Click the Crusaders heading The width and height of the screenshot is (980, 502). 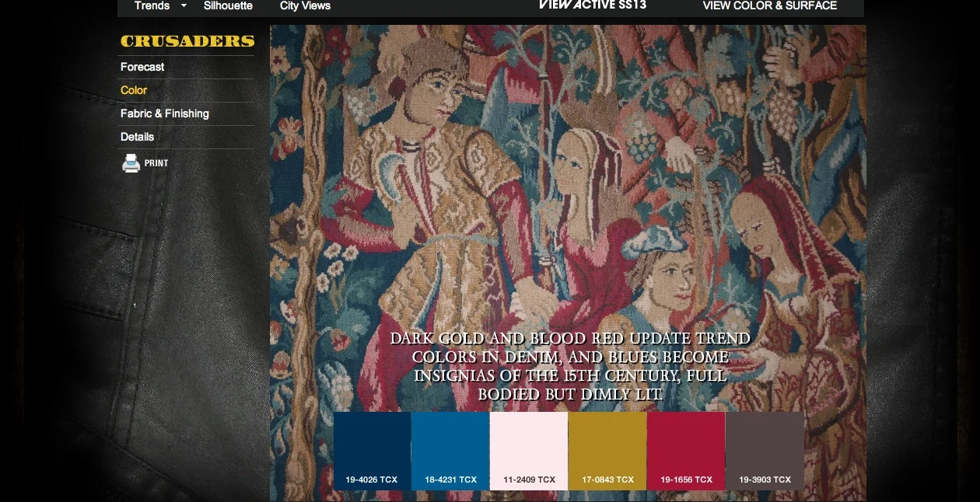187,41
